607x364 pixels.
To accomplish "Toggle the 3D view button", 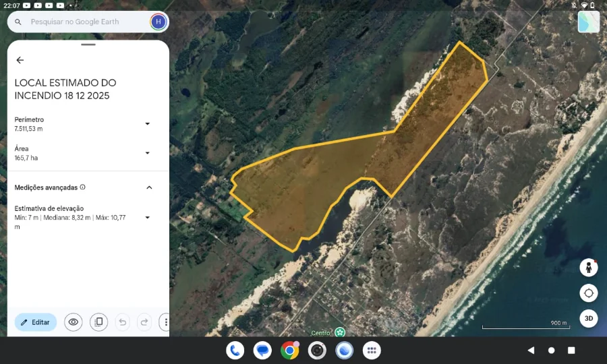I will tap(588, 318).
